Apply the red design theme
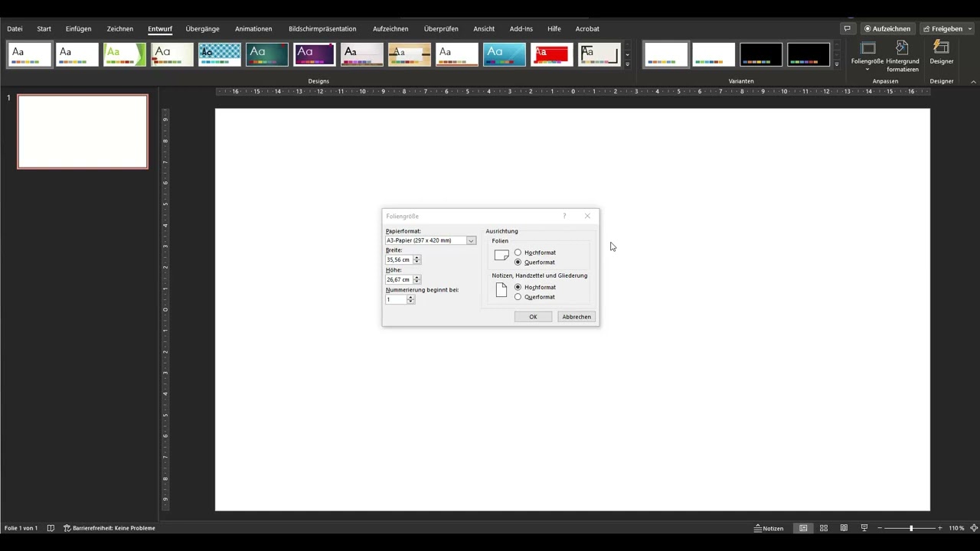The width and height of the screenshot is (980, 551). pos(552,54)
